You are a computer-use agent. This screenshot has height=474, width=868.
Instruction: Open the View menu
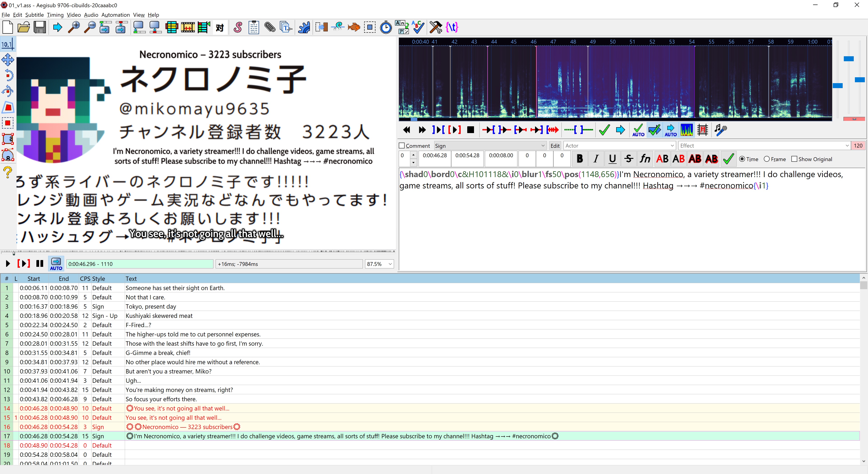[139, 15]
